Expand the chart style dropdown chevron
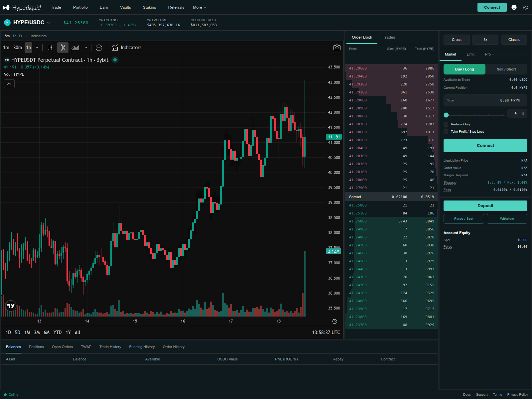 click(85, 48)
